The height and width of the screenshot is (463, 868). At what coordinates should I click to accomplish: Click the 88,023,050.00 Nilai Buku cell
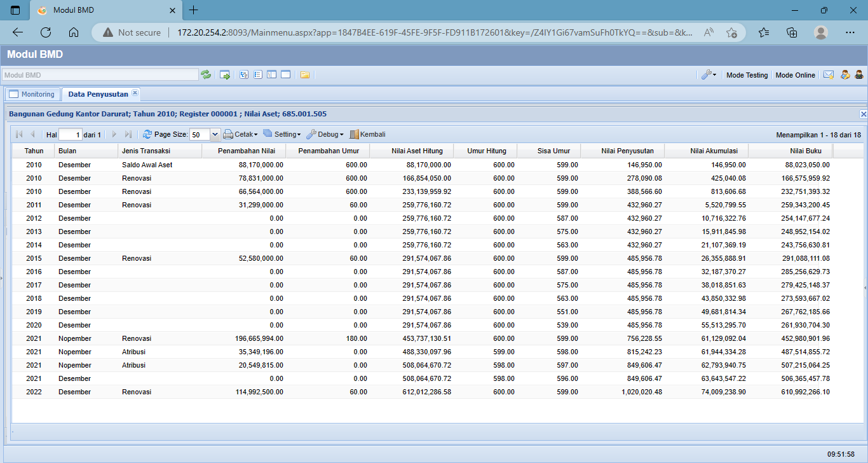pyautogui.click(x=790, y=165)
